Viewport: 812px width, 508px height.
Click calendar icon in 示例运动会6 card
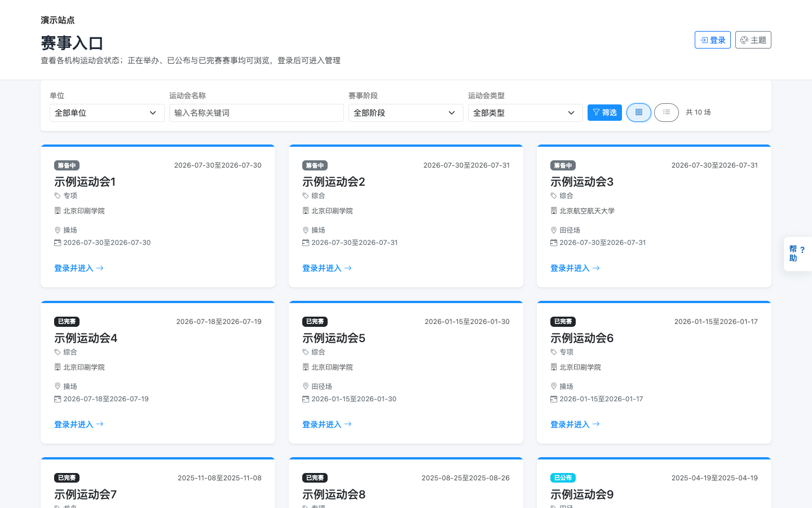554,399
